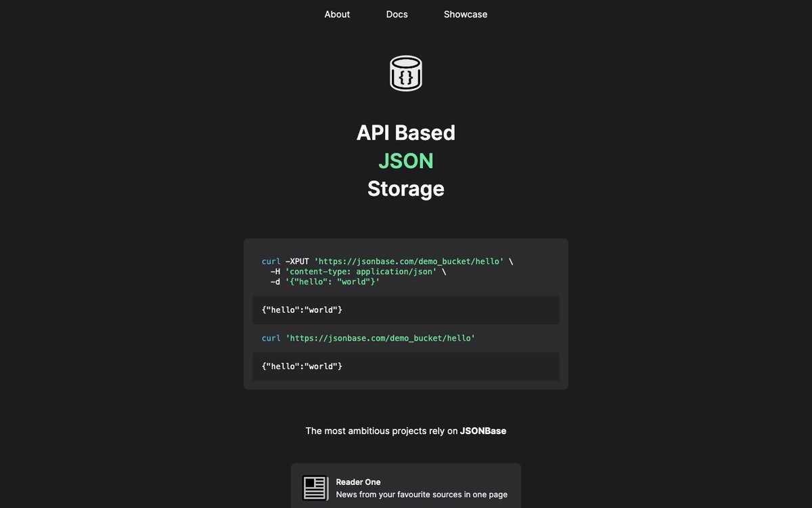Screen dimensions: 812x508
Task: Click the bold JSONBase text
Action: click(482, 431)
